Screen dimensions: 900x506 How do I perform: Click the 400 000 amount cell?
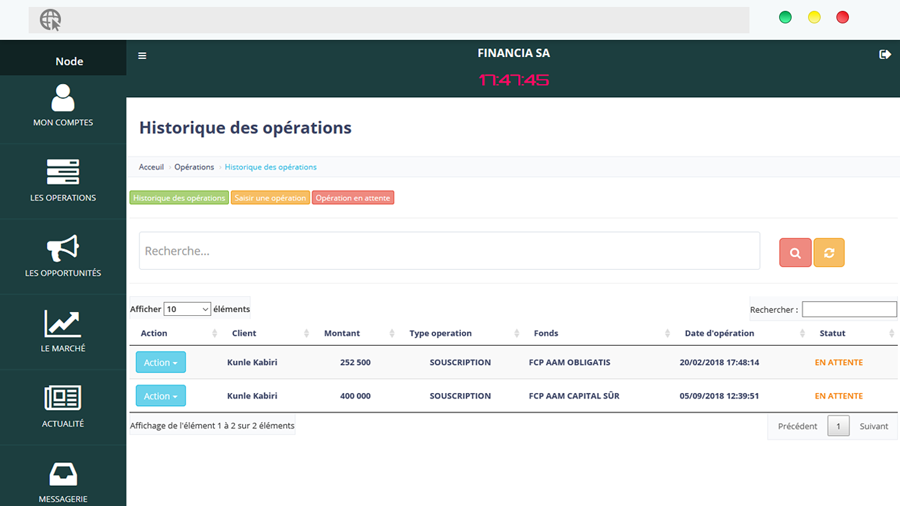(355, 396)
